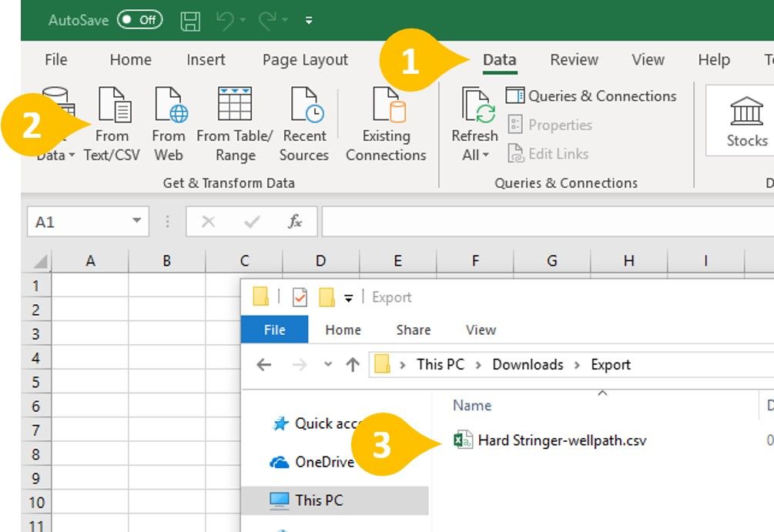Image resolution: width=774 pixels, height=532 pixels.
Task: Click the Save icon in title bar
Action: point(190,21)
